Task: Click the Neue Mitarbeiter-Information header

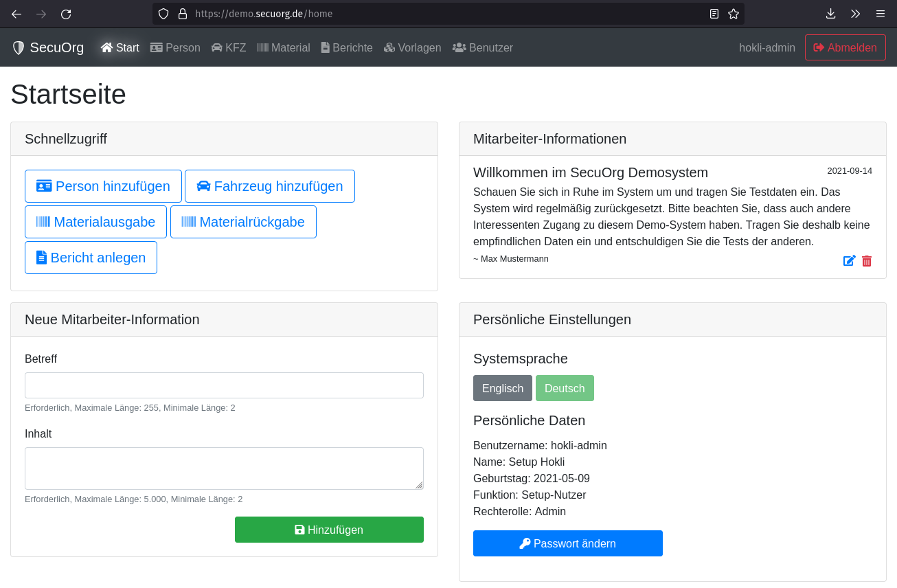Action: (224, 319)
